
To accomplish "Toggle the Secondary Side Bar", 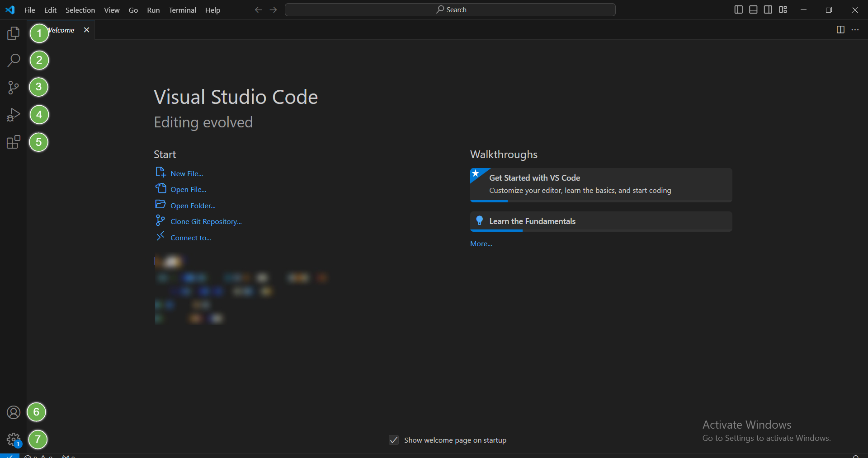I will (x=768, y=9).
